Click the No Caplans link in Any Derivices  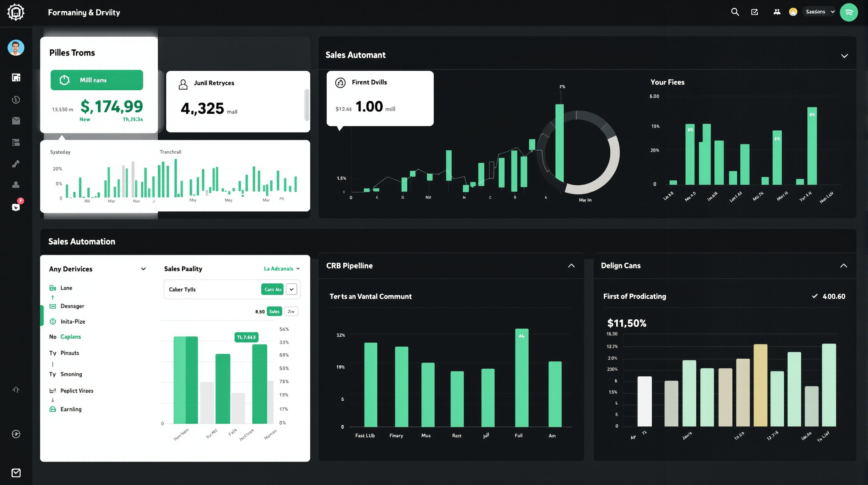click(x=70, y=337)
